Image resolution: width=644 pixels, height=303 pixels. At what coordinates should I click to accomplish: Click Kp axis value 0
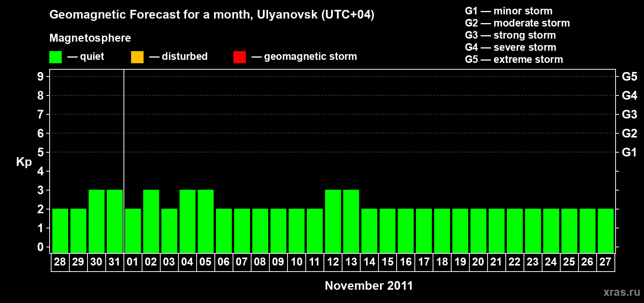[x=41, y=247]
